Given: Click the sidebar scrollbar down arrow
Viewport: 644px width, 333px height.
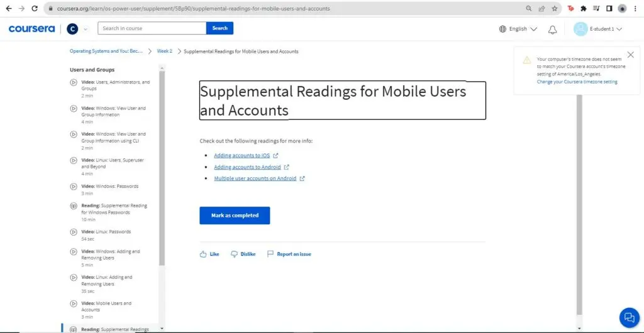Looking at the screenshot, I should coord(162,329).
